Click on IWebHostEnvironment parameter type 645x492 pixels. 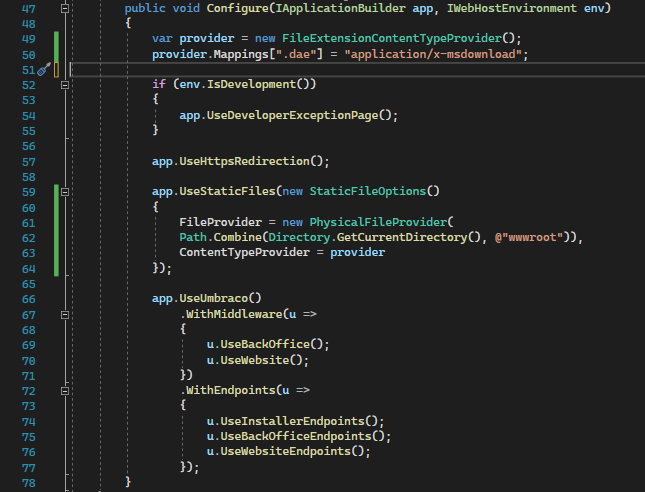512,8
